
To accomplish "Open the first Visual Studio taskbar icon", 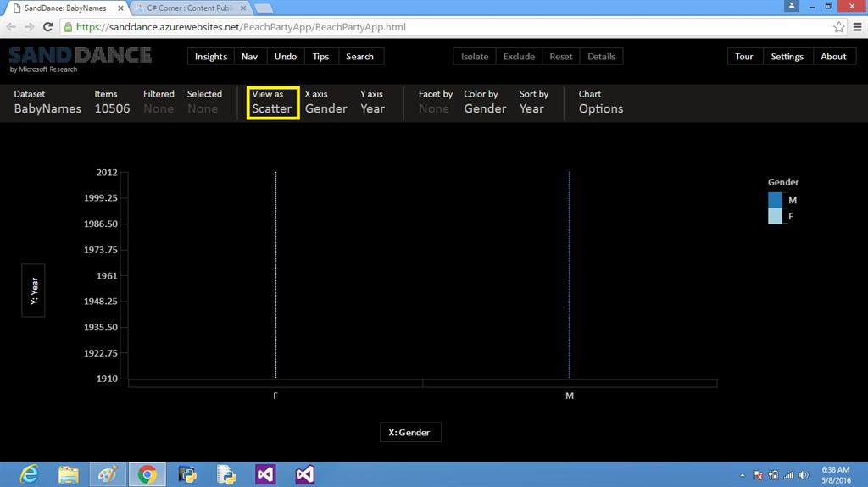I will [265, 474].
